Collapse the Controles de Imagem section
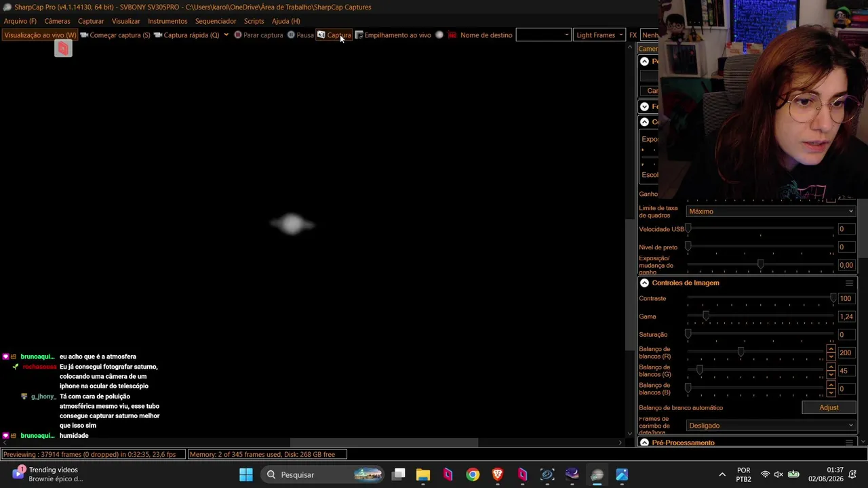Viewport: 868px width, 488px height. coord(644,283)
